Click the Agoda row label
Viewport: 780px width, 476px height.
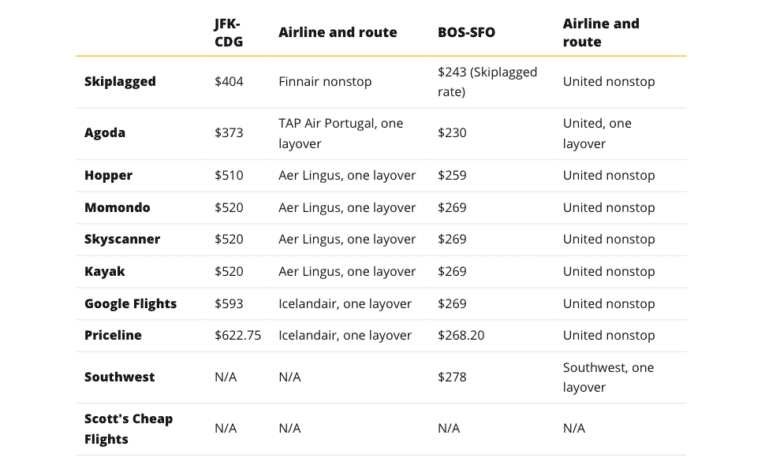[105, 133]
